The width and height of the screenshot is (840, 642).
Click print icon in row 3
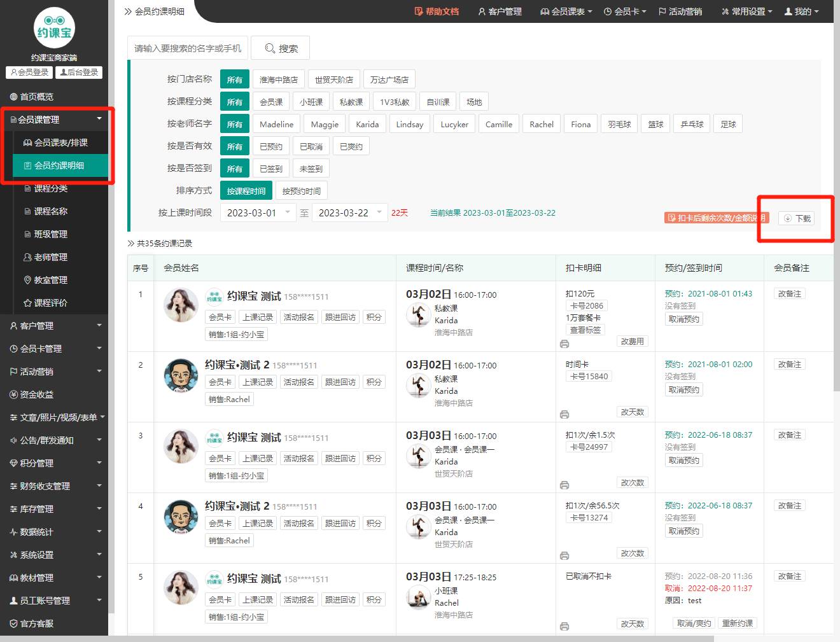[x=564, y=485]
